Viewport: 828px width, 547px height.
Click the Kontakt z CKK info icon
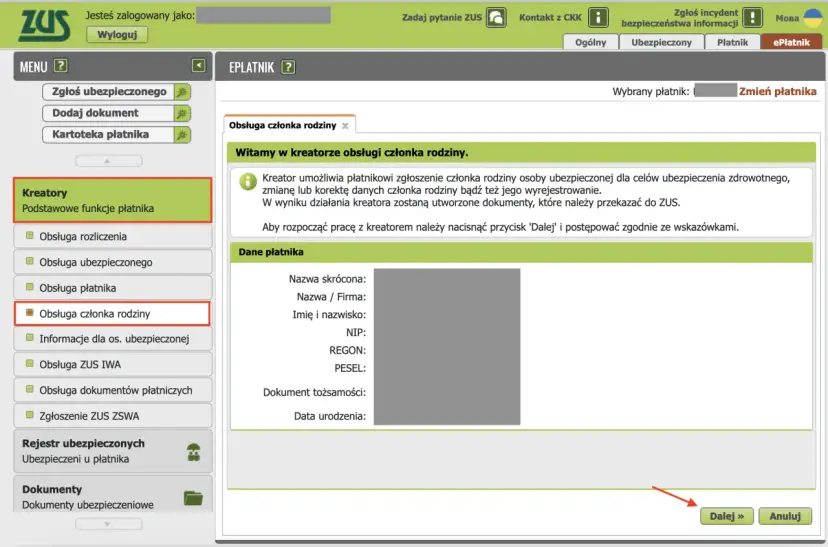598,18
